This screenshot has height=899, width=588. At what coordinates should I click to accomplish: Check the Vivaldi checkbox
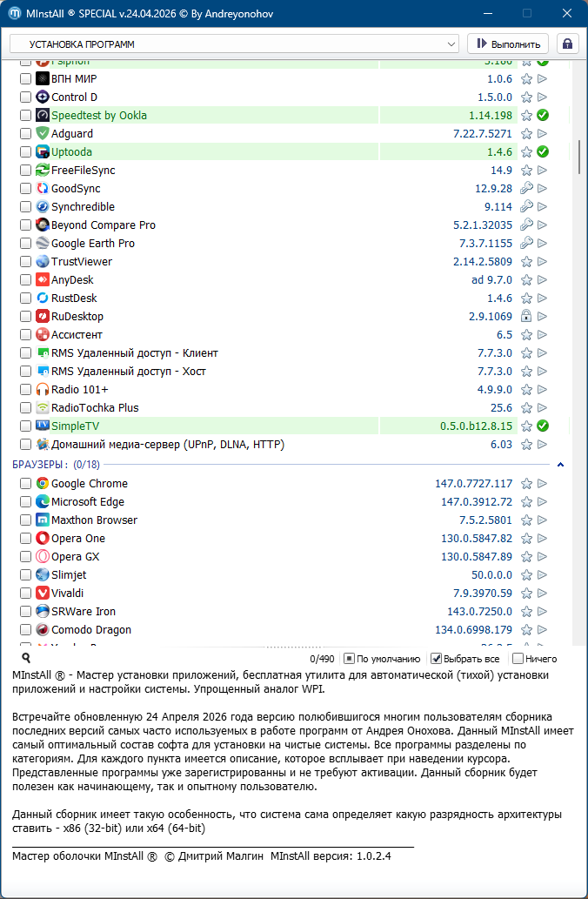point(26,594)
